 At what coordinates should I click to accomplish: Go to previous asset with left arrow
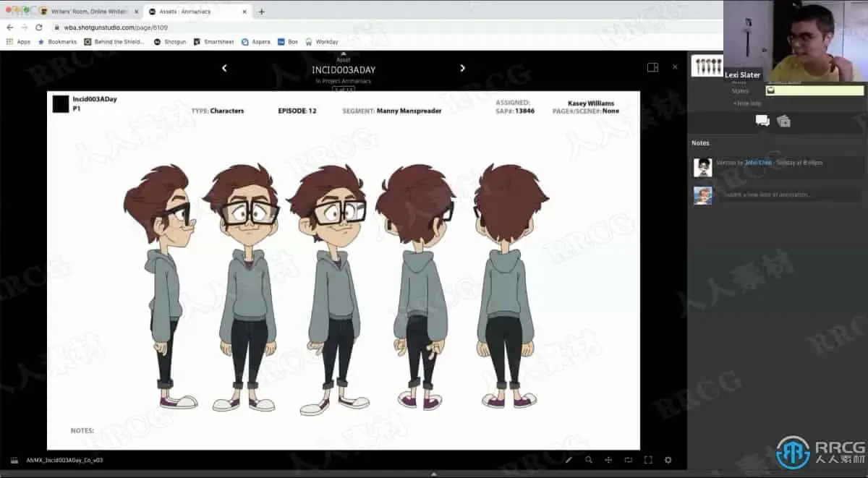click(x=224, y=68)
